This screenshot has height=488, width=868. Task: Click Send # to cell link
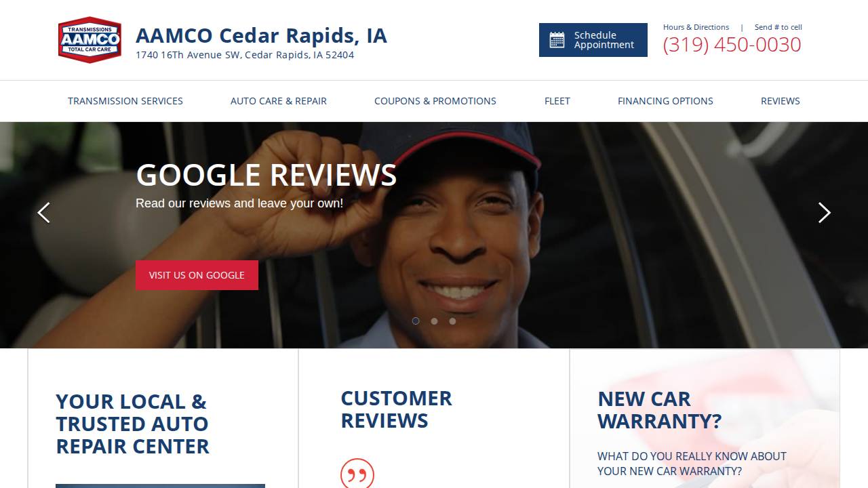pyautogui.click(x=778, y=27)
